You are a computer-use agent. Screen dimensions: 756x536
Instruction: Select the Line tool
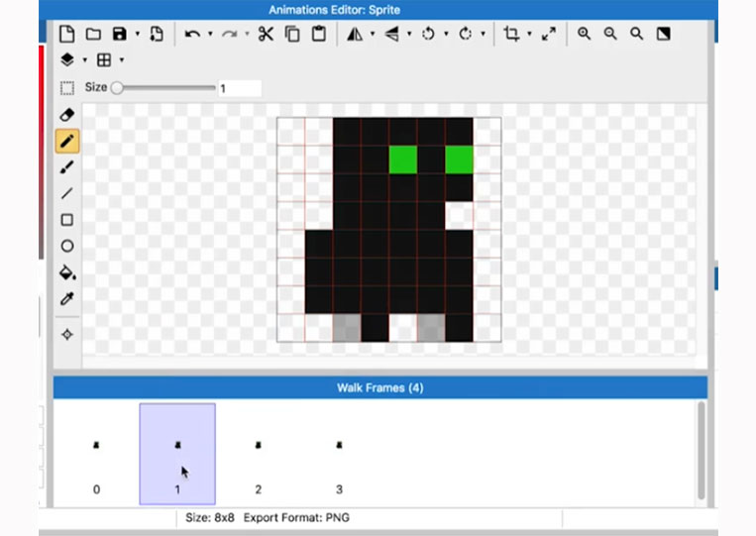67,193
